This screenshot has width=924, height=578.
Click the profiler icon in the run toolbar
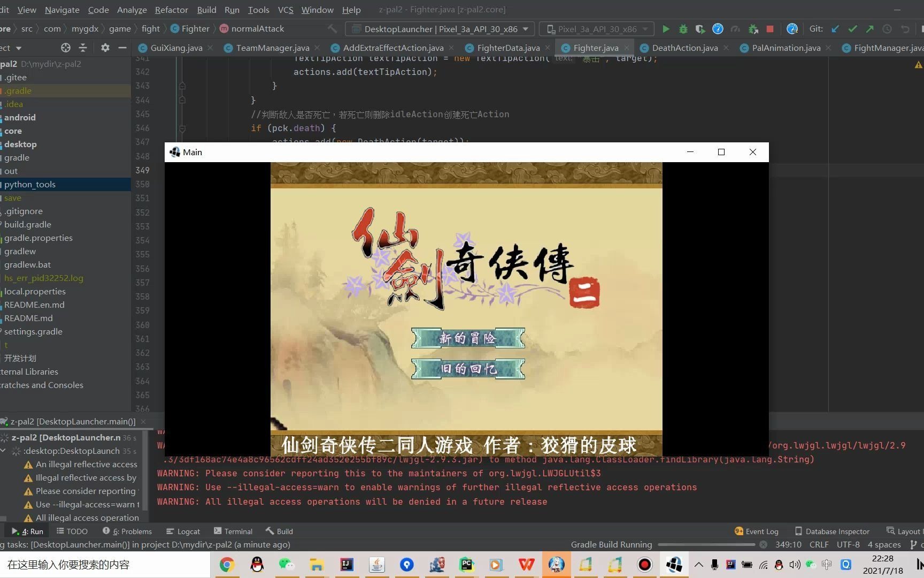[x=735, y=29]
